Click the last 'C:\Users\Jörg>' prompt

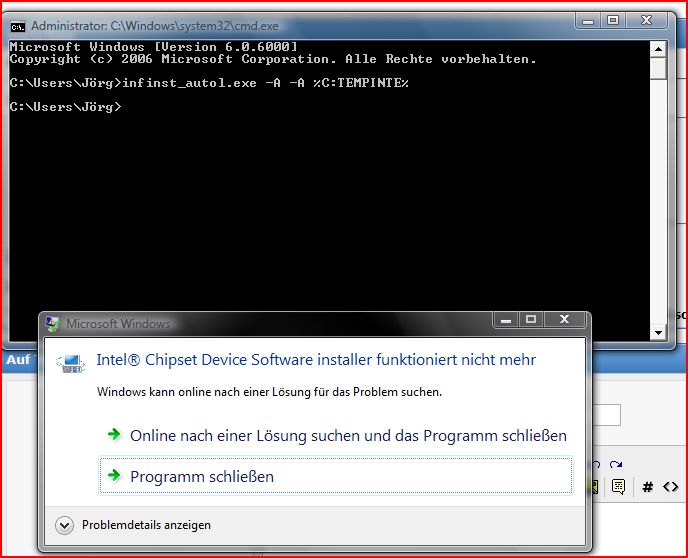(x=65, y=107)
